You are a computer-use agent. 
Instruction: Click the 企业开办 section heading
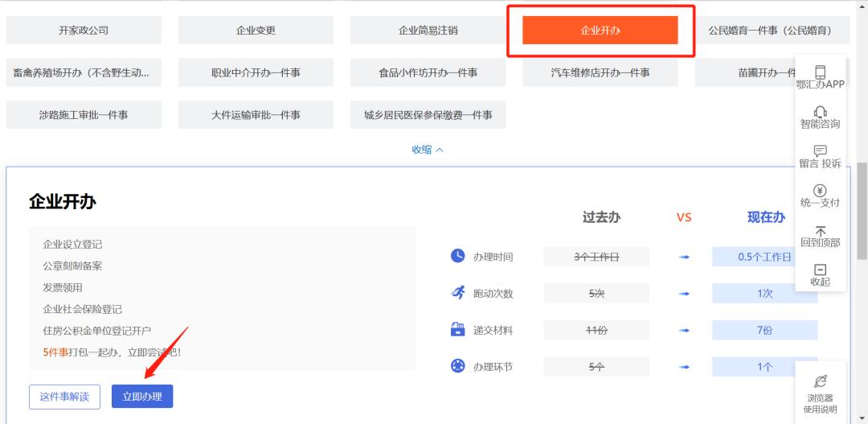(63, 202)
